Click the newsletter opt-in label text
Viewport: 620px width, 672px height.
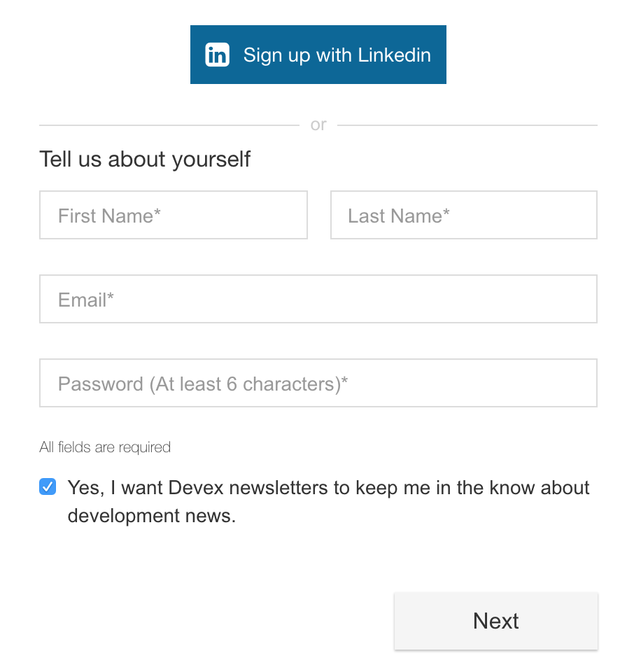click(328, 501)
